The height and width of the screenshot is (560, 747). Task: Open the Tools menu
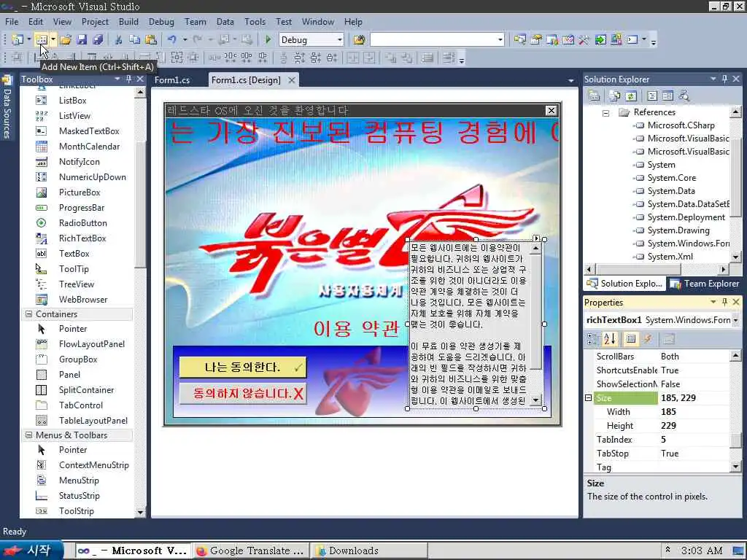click(x=255, y=22)
